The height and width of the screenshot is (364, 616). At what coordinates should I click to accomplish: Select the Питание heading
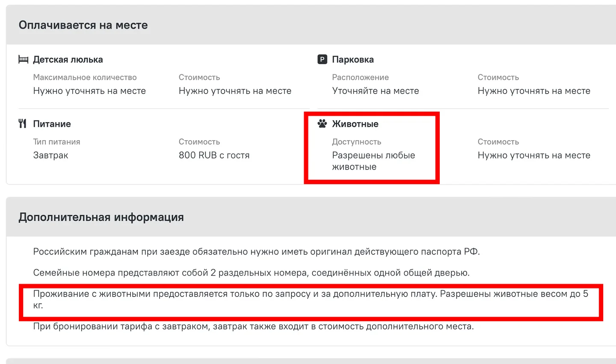coord(52,124)
